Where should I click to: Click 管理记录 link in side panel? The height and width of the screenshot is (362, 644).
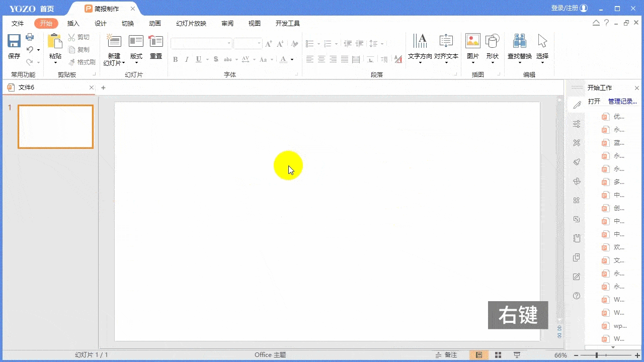point(622,101)
